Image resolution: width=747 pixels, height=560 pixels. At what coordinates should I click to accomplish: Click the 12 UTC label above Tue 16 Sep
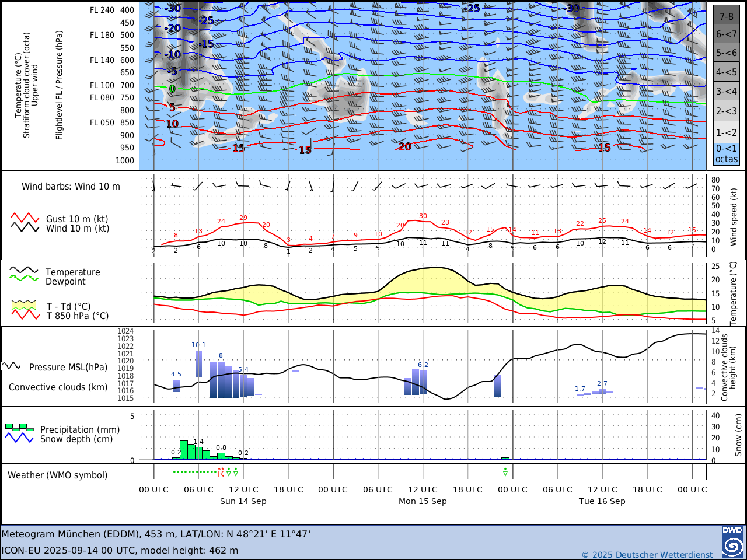pos(602,489)
